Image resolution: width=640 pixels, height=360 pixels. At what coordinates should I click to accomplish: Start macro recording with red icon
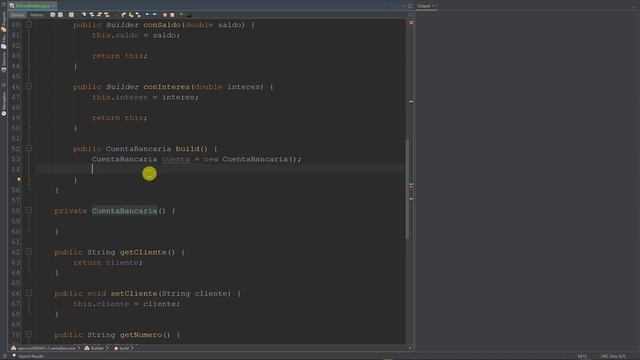164,15
